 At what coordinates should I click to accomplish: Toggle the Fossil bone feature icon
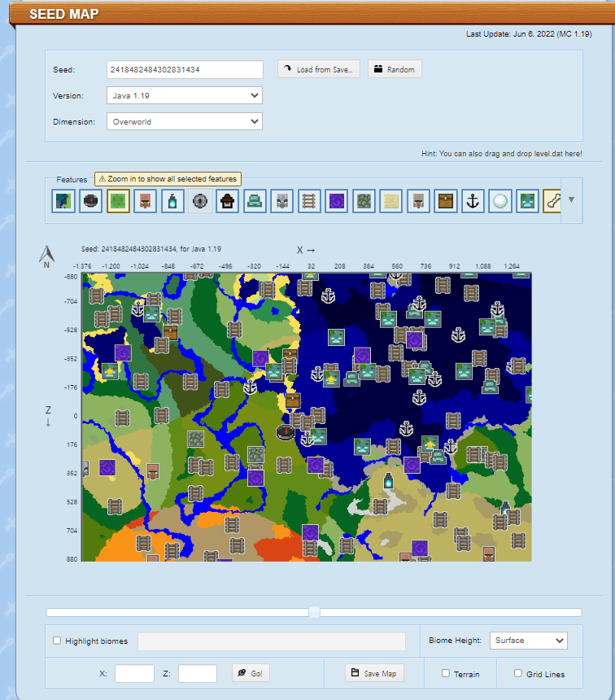(x=552, y=201)
